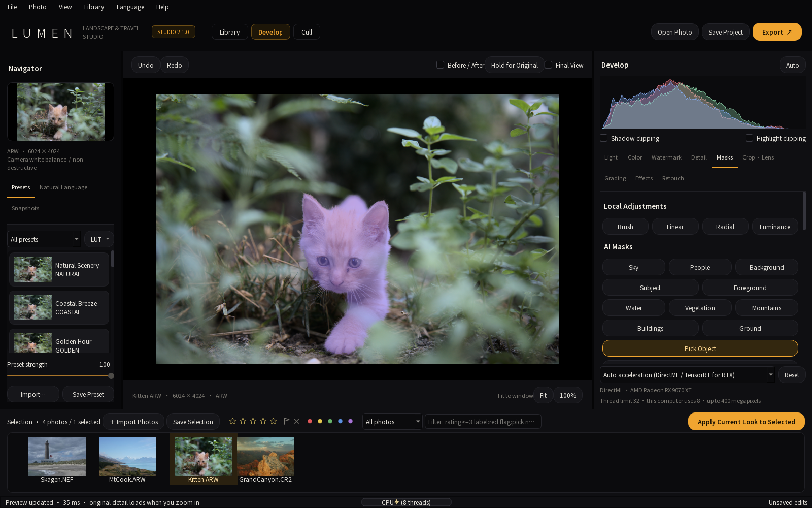This screenshot has width=812, height=508.
Task: Flag the photo as a pick
Action: [286, 421]
